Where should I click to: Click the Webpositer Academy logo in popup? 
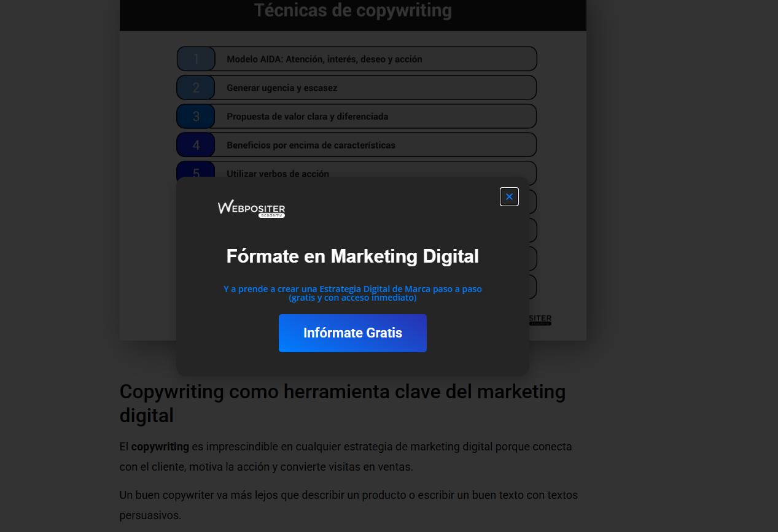pyautogui.click(x=251, y=209)
